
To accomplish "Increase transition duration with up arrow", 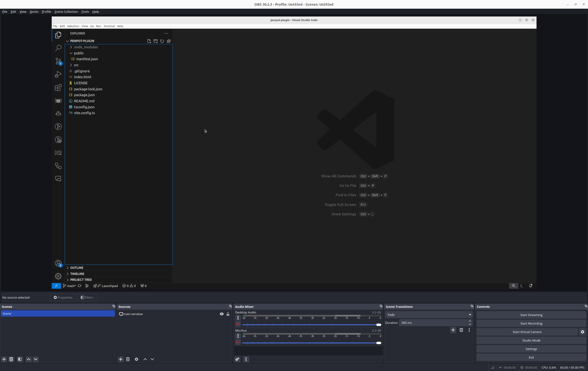I will tap(470, 321).
